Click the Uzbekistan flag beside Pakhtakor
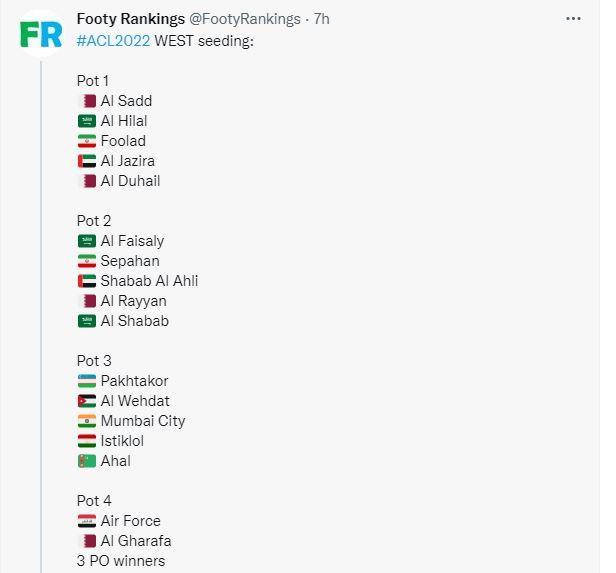 point(87,381)
